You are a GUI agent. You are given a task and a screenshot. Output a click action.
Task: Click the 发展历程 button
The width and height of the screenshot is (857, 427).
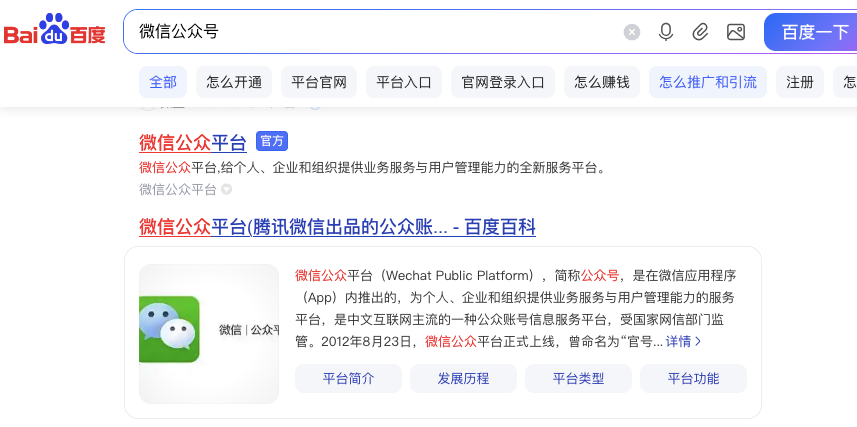(463, 378)
